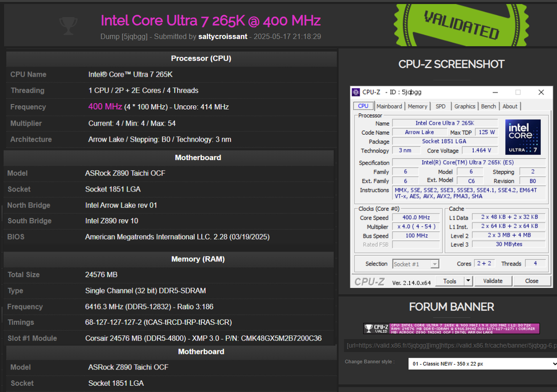Viewport: 557px width, 392px height.
Task: Switch to the Bench tab in CPU-Z
Action: point(488,106)
